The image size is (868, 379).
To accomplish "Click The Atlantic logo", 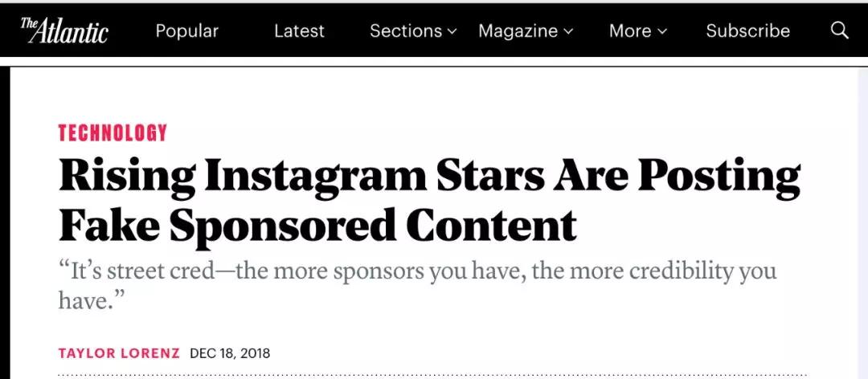I will pyautogui.click(x=64, y=31).
